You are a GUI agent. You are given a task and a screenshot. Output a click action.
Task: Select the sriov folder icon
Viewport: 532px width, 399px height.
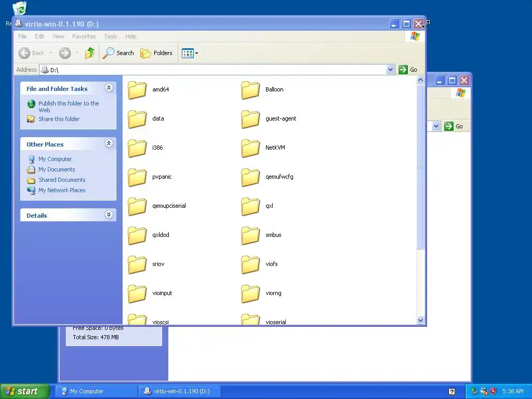(137, 264)
